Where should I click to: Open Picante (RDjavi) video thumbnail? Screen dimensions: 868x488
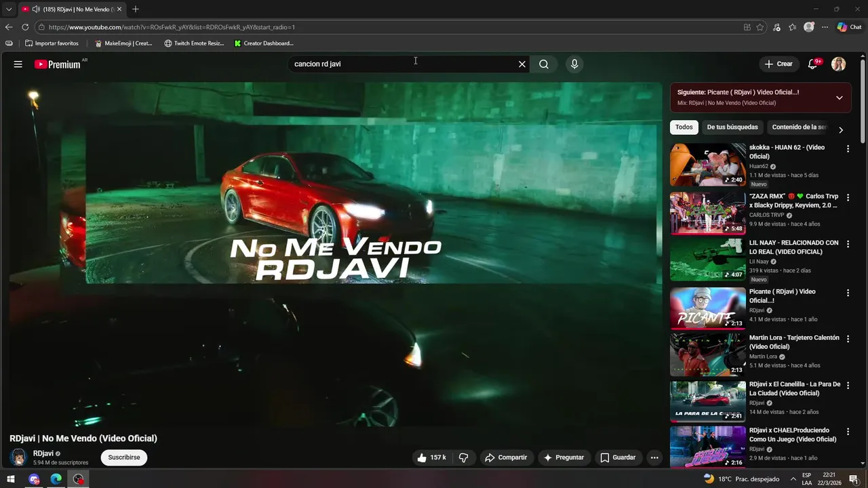(708, 308)
